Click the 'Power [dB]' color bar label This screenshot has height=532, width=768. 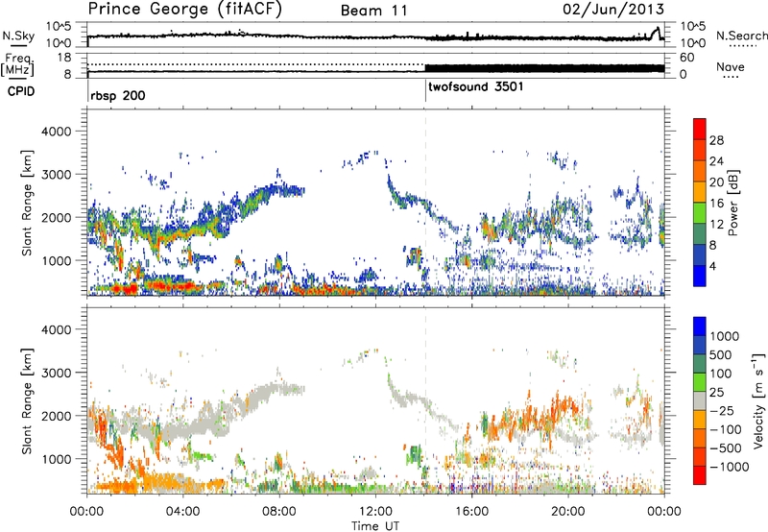pyautogui.click(x=733, y=203)
